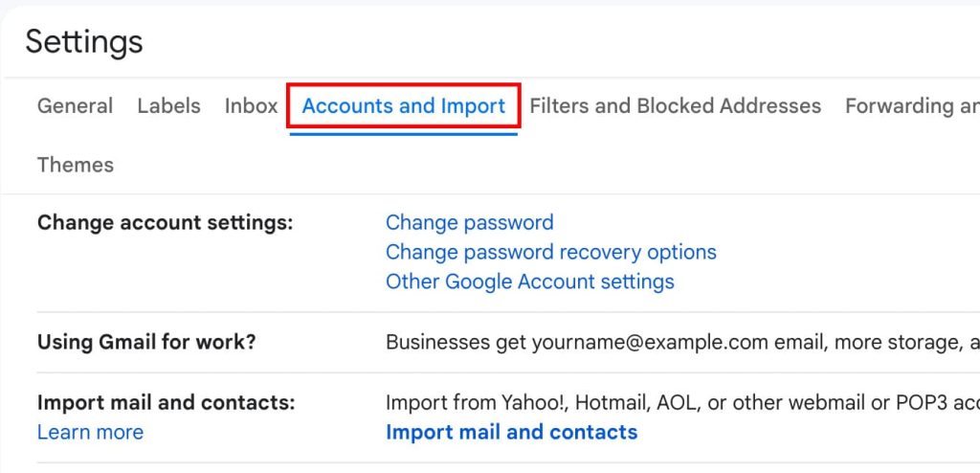The height and width of the screenshot is (473, 980).
Task: Click Learn more under Import mail
Action: (90, 433)
